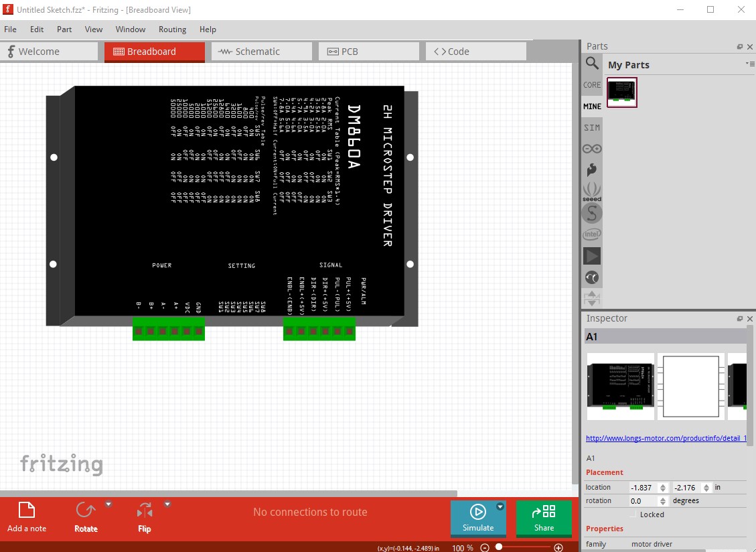Click the Inspector vertical scrollbar
Viewport: 756px width, 552px height.
tap(749, 386)
